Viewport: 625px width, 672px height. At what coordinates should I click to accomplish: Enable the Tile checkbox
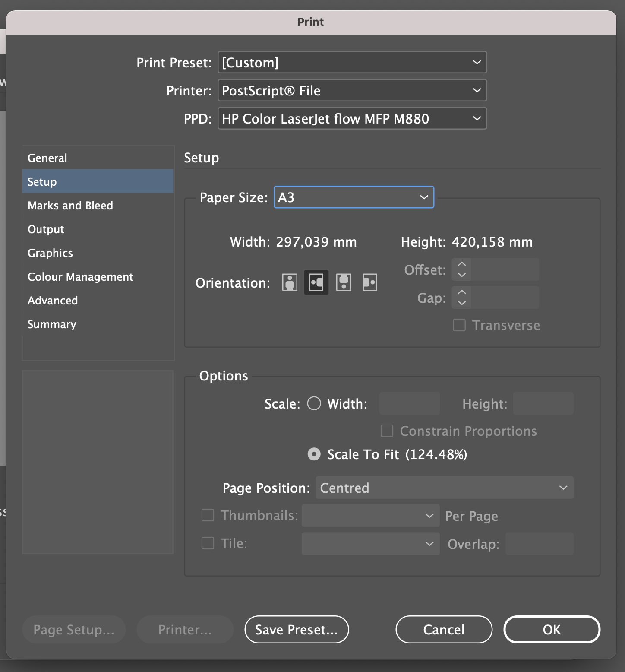208,543
